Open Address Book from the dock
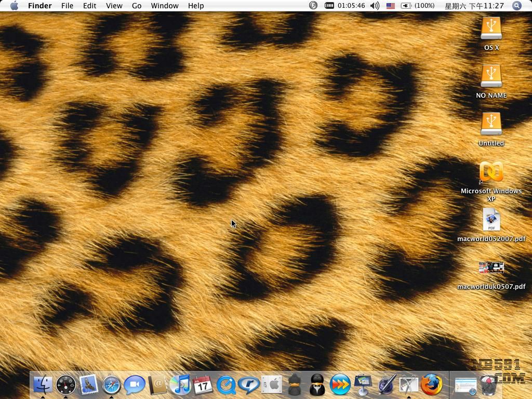 click(x=157, y=385)
